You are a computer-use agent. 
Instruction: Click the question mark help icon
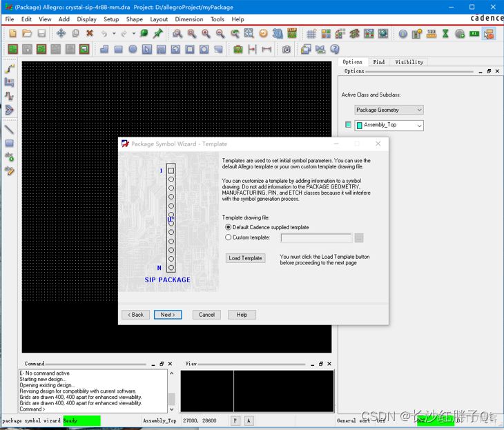click(x=335, y=49)
